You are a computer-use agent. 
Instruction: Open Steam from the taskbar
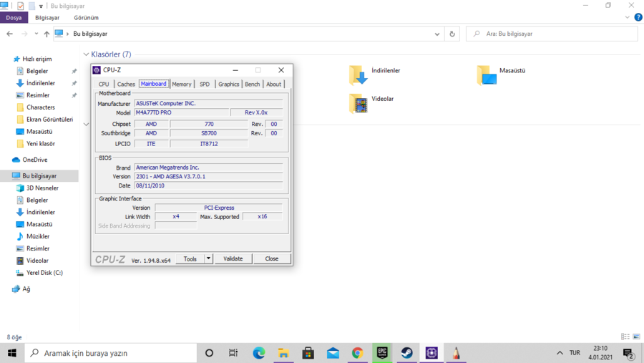click(406, 353)
